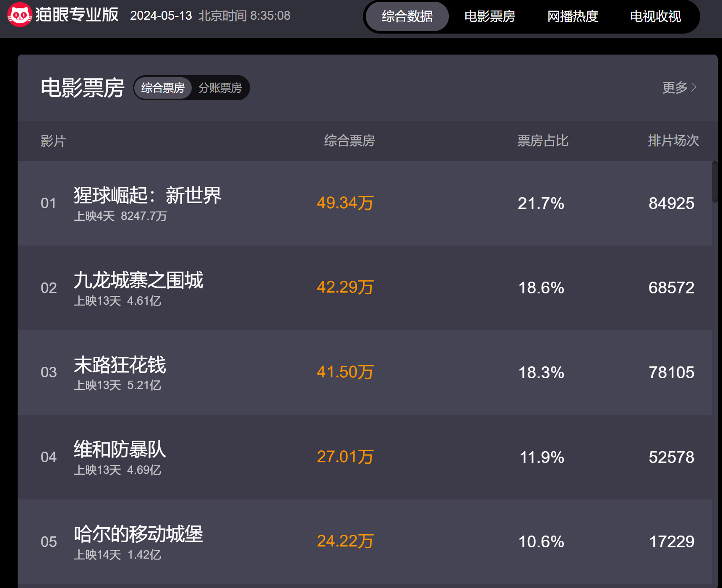Switch to 综合票房 toggle option
The width and height of the screenshot is (722, 588).
coord(163,88)
